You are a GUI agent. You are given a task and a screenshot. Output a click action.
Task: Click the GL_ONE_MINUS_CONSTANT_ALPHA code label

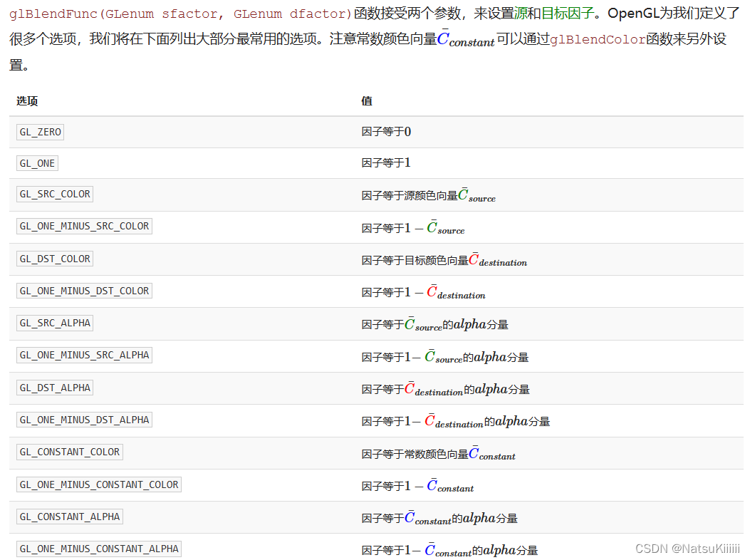pyautogui.click(x=98, y=548)
